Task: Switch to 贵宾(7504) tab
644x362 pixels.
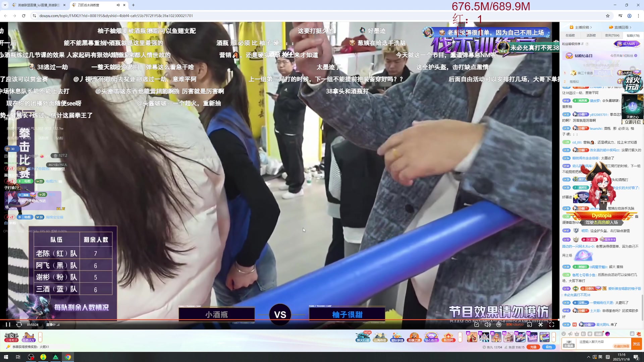Action: (612, 35)
